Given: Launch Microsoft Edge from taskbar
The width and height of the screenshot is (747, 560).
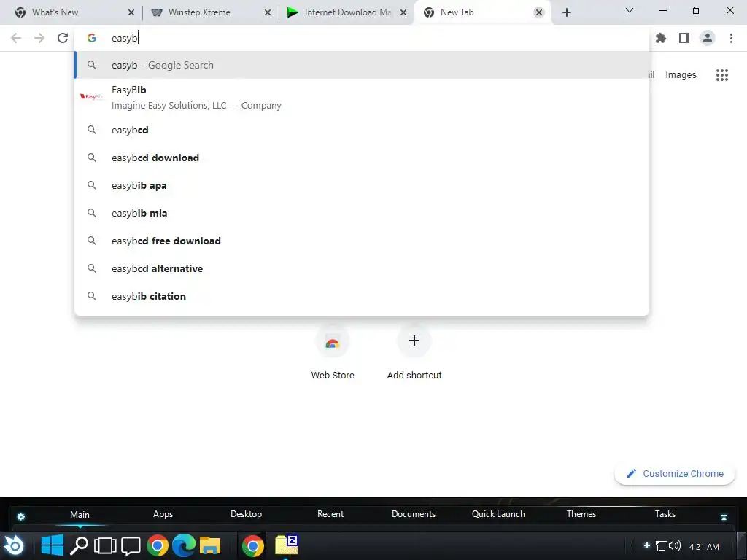Looking at the screenshot, I should [x=183, y=545].
